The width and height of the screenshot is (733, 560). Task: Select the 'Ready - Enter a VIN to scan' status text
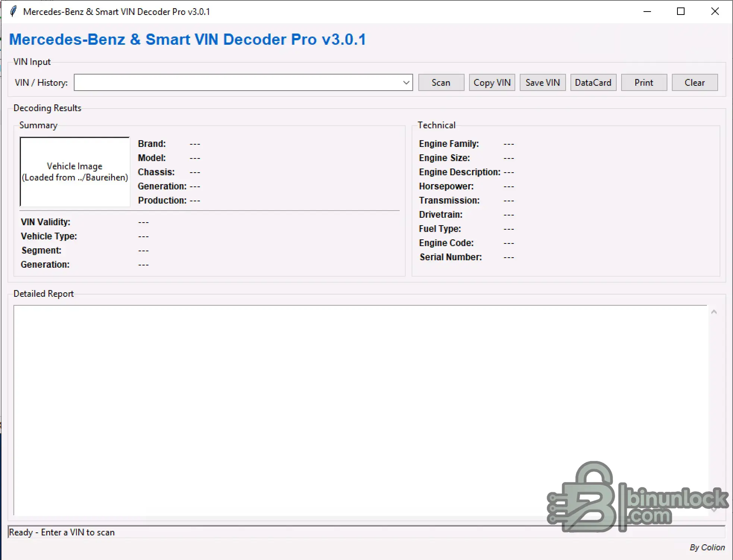pyautogui.click(x=62, y=532)
